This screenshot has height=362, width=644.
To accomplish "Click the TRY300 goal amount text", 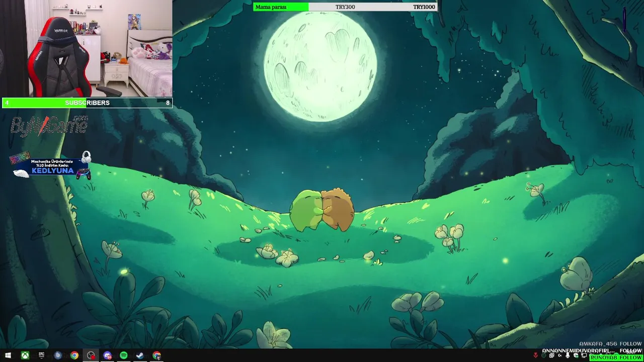I will coord(345,7).
